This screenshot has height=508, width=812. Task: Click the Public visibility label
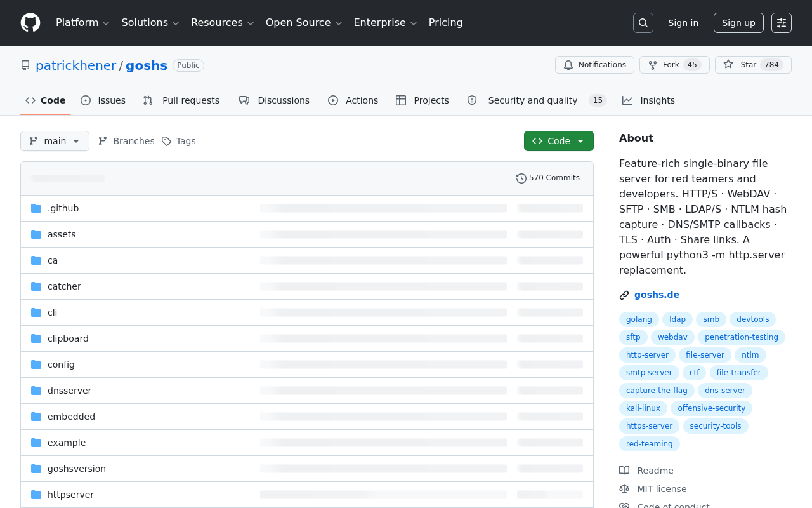click(x=188, y=65)
